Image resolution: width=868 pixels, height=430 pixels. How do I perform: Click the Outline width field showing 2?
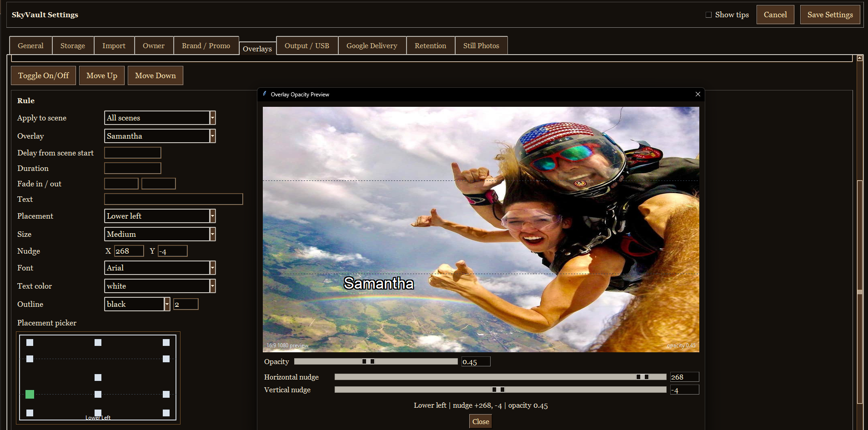coord(186,304)
